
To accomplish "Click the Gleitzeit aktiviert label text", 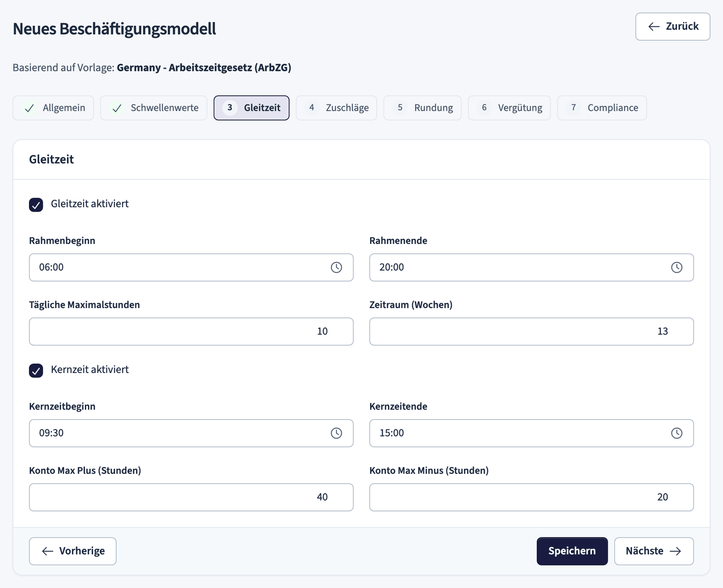I will 90,204.
